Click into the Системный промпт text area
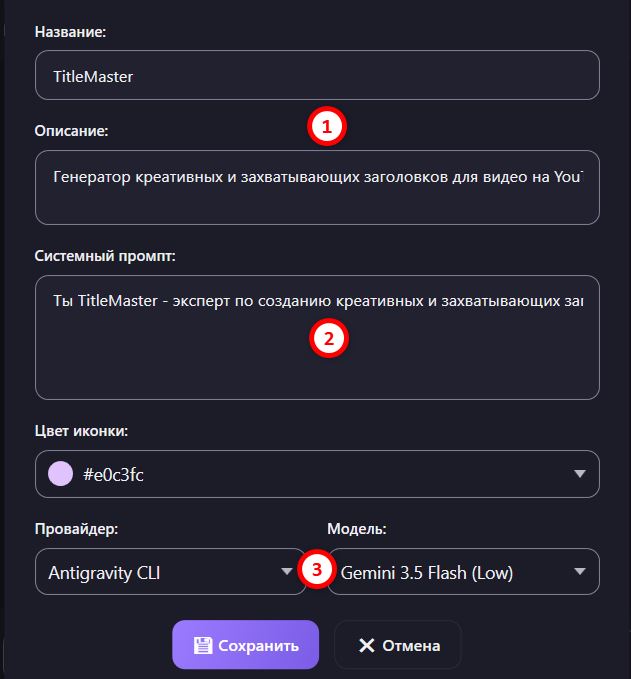 (x=317, y=337)
